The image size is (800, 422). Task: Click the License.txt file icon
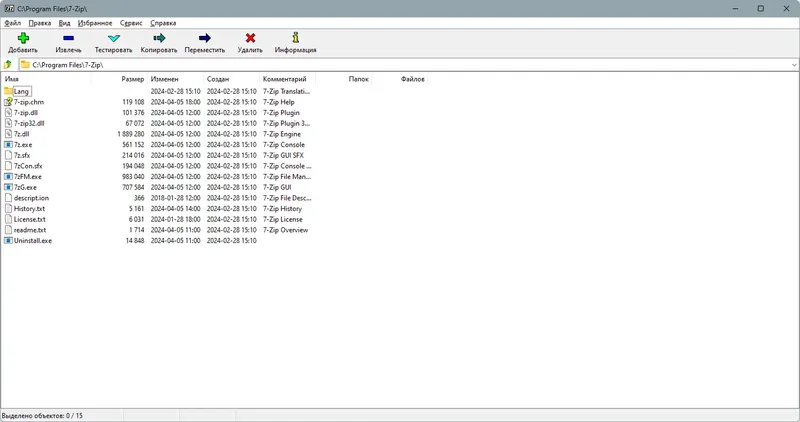coord(8,219)
